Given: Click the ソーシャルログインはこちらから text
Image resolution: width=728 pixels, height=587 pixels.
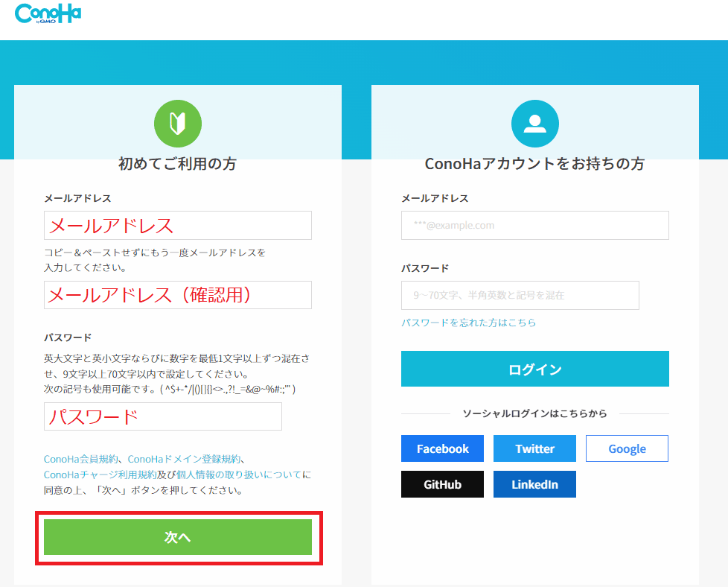Looking at the screenshot, I should [x=535, y=413].
